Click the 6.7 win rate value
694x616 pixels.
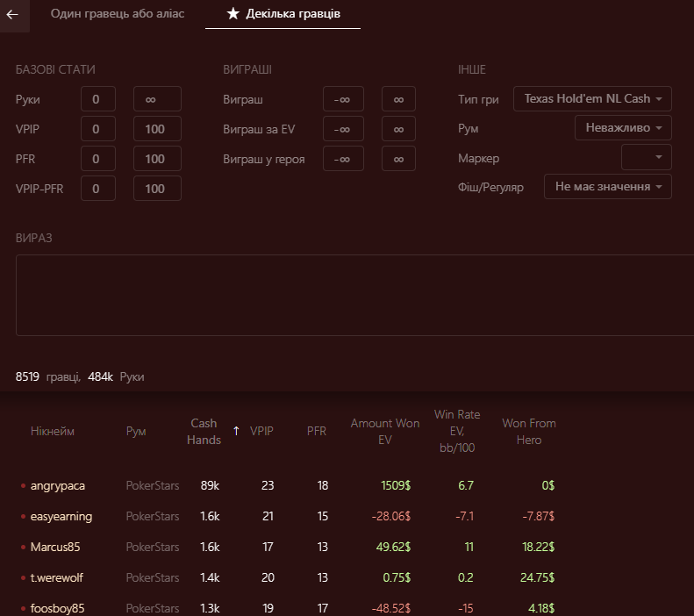tap(466, 485)
